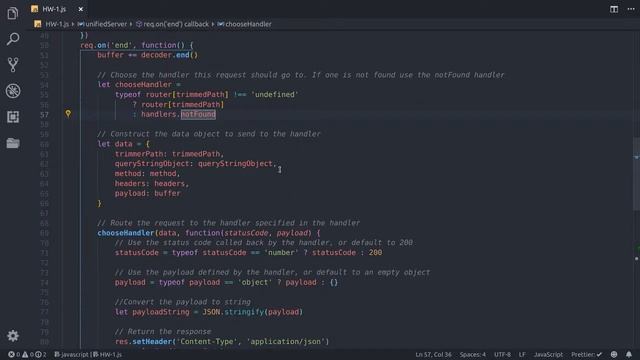640x360 pixels.
Task: Change encoding via UTF-8 indicator
Action: point(502,354)
